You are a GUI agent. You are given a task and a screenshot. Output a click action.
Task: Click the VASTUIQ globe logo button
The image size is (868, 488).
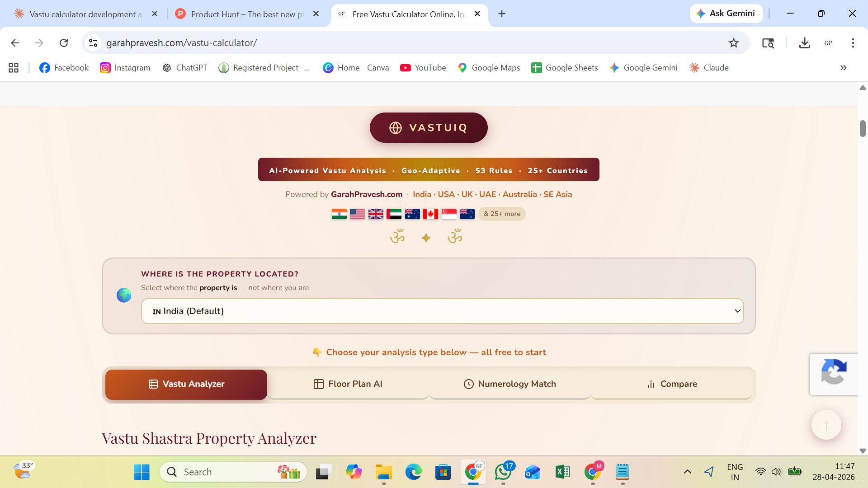coord(428,127)
